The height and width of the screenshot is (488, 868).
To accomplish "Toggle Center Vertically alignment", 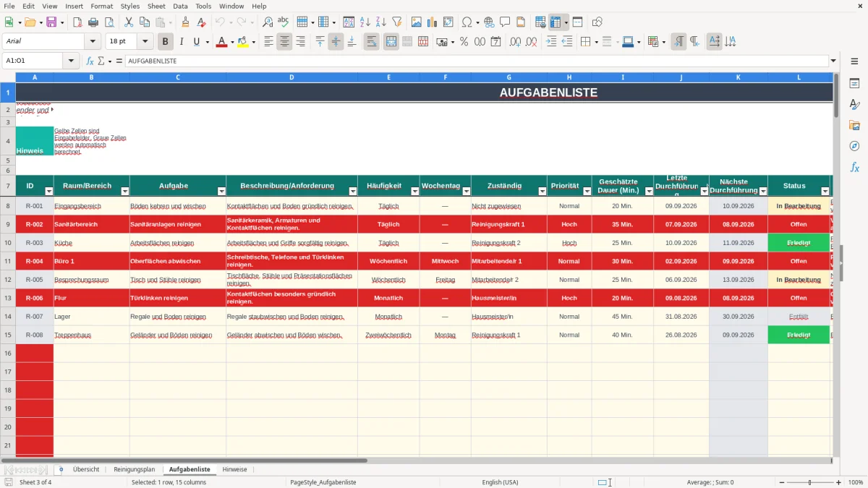I will [336, 42].
